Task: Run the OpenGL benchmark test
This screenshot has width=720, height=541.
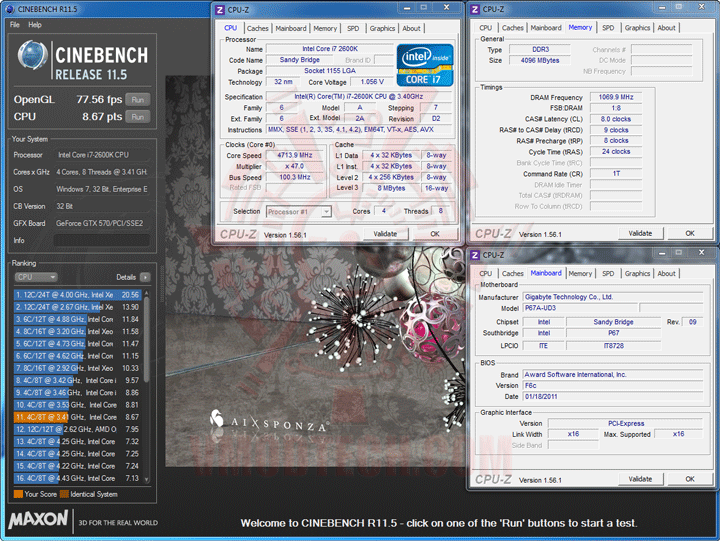Action: pos(138,100)
